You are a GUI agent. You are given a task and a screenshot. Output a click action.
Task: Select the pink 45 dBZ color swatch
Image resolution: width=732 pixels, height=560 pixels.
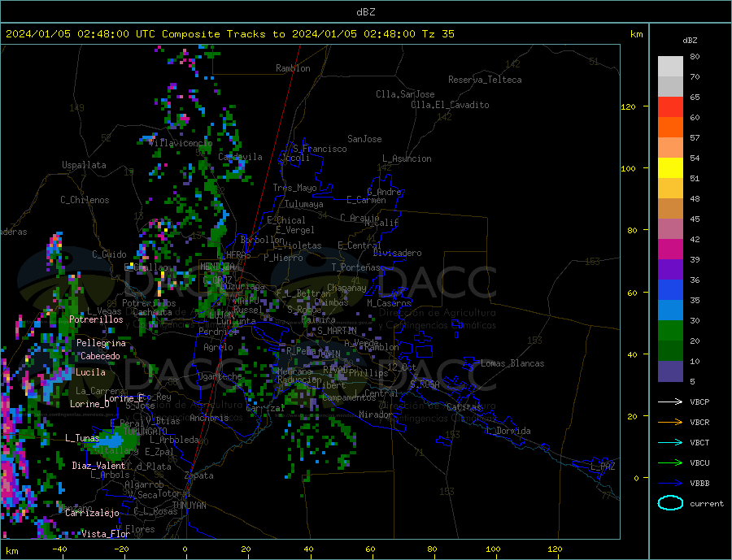coord(670,228)
